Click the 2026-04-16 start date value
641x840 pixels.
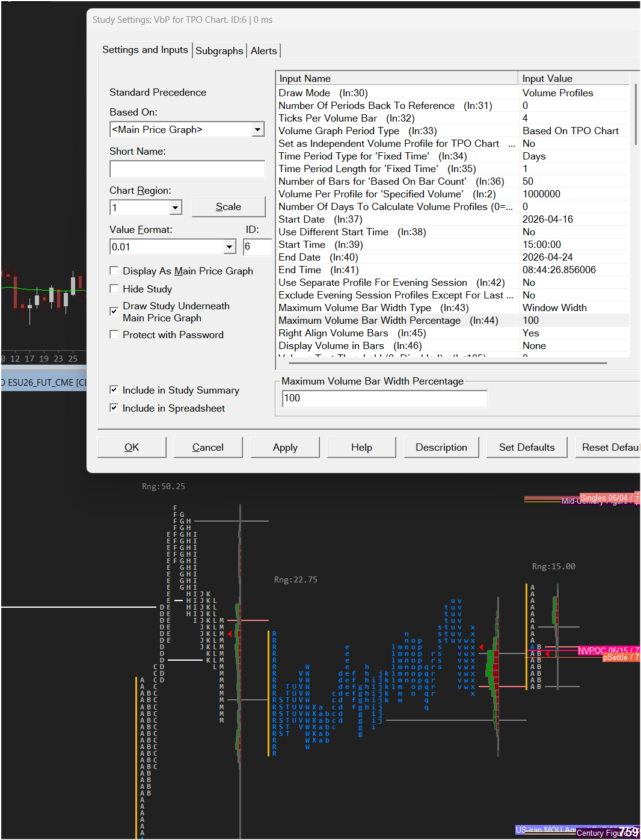[574, 219]
